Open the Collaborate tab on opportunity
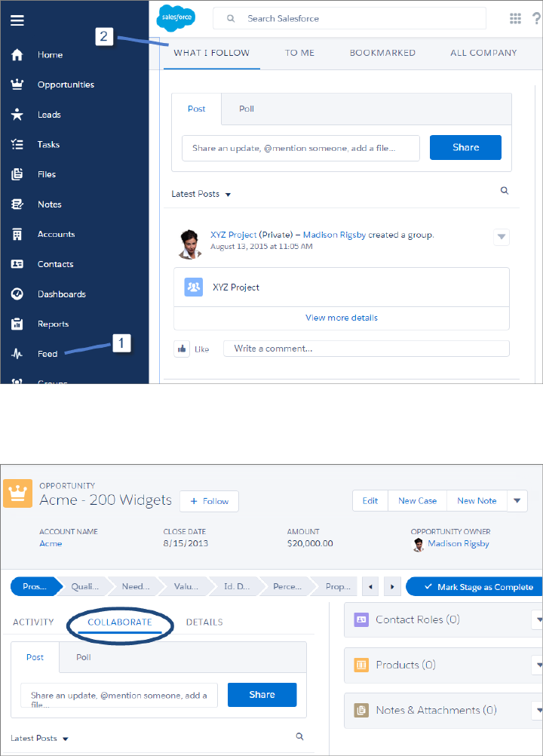This screenshot has height=756, width=543. (x=120, y=622)
